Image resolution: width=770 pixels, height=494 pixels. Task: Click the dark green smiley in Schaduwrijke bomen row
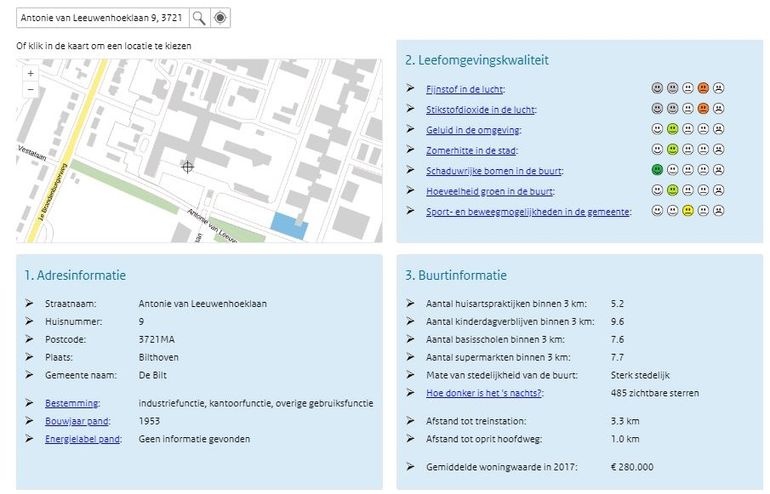(x=657, y=170)
